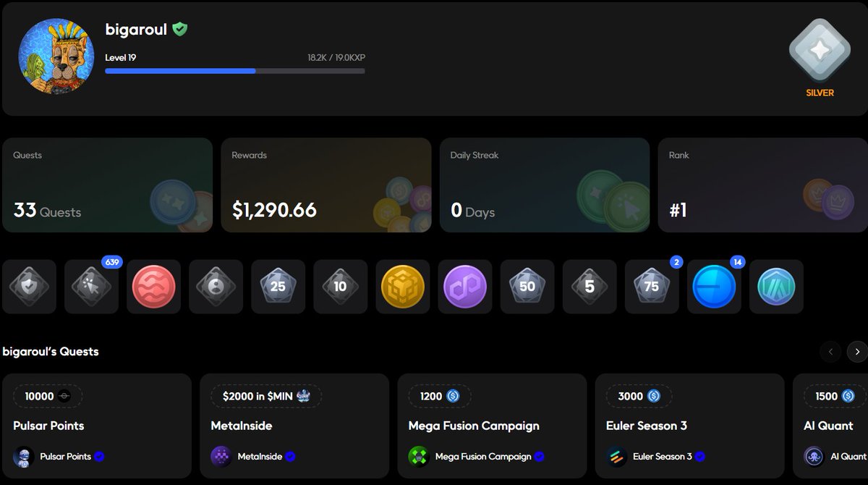The height and width of the screenshot is (485, 868).
Task: Open the Daily Streak card
Action: tap(545, 185)
